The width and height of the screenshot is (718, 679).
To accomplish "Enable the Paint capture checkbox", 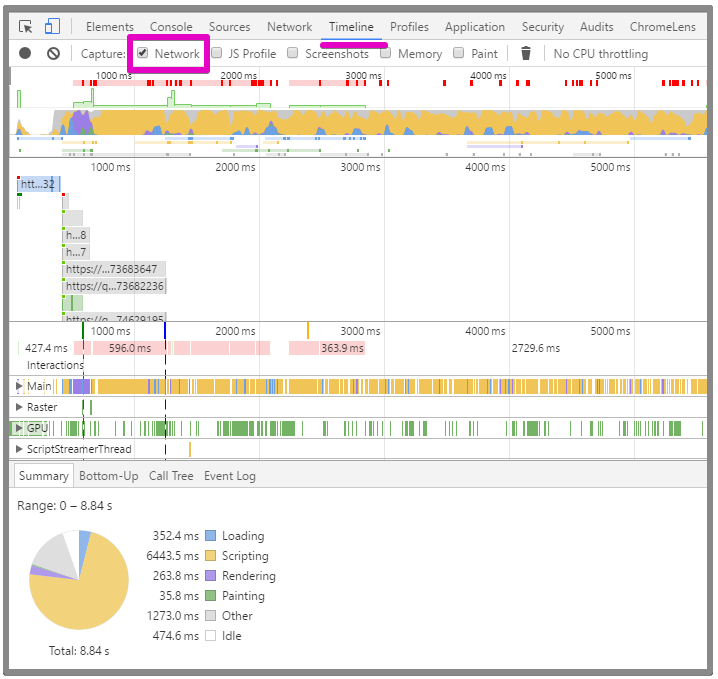I will click(x=458, y=53).
